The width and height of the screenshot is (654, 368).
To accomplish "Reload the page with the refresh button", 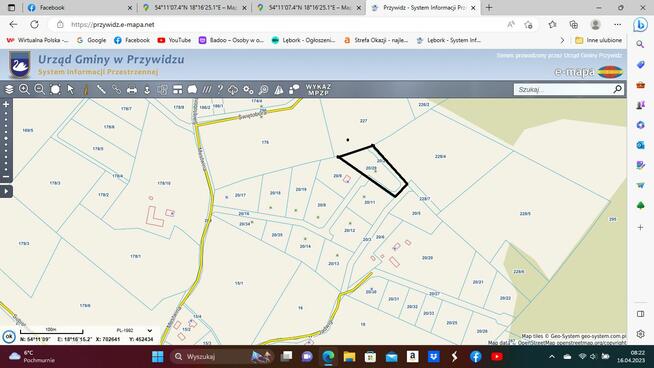I will [x=34, y=25].
